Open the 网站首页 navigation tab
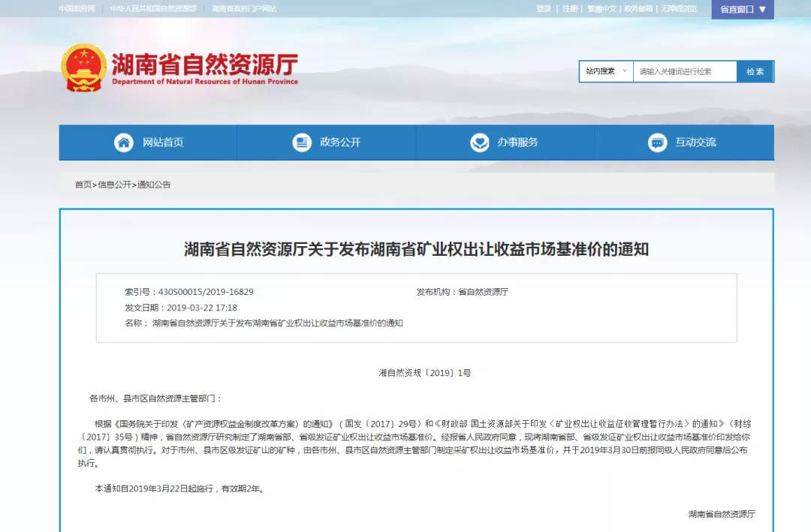 pyautogui.click(x=149, y=142)
